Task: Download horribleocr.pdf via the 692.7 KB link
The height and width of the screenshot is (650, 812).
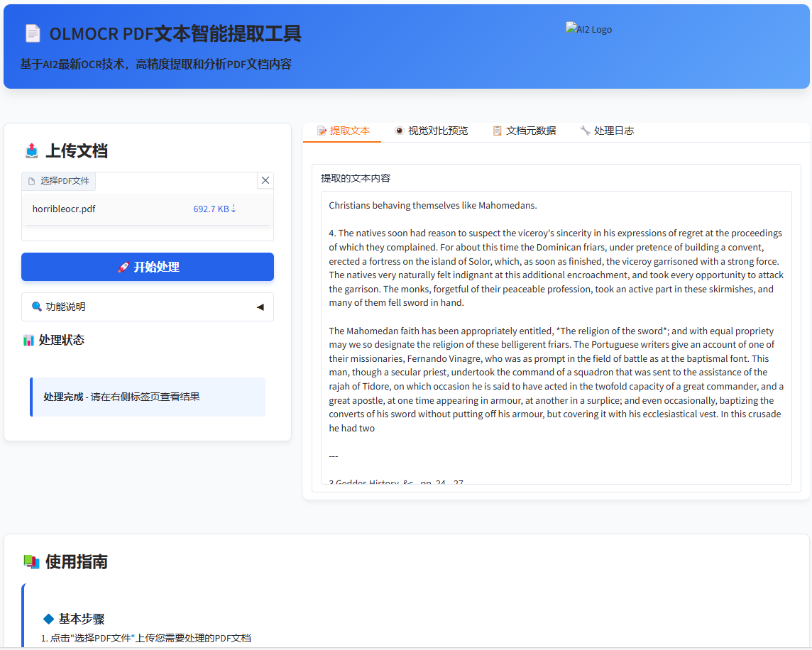Action: coord(214,209)
